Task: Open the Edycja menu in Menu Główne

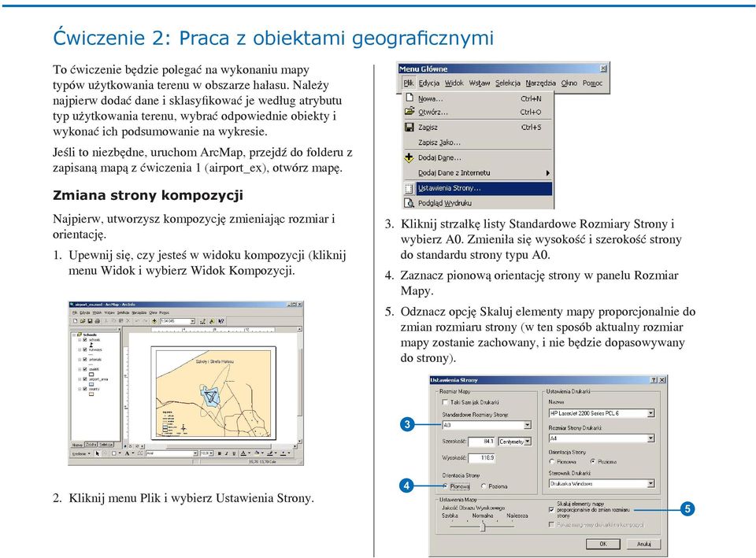Action: click(428, 83)
